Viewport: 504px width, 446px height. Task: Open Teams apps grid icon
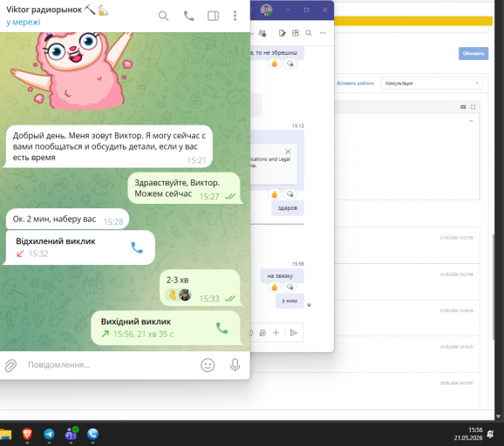coord(296,33)
